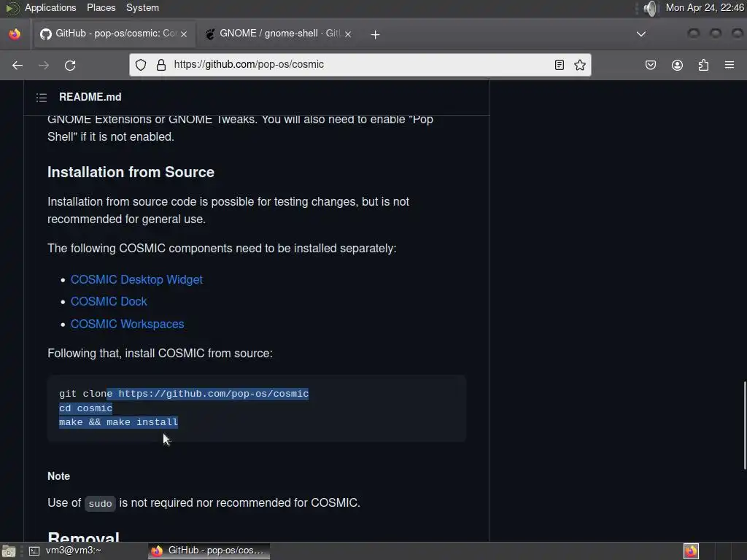Click the address bar URL field
Viewport: 747px width, 560px height.
coord(360,65)
